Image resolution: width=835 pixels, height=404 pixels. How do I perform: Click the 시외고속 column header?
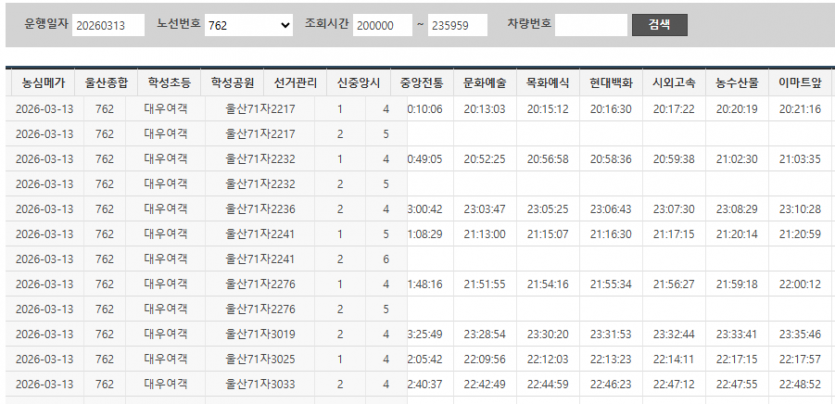(673, 83)
